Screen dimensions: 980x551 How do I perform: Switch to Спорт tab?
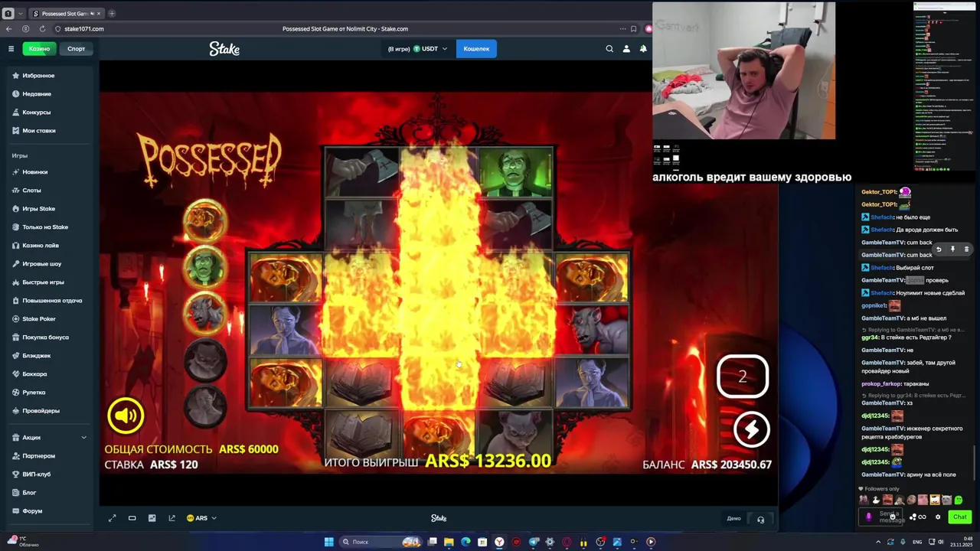76,49
